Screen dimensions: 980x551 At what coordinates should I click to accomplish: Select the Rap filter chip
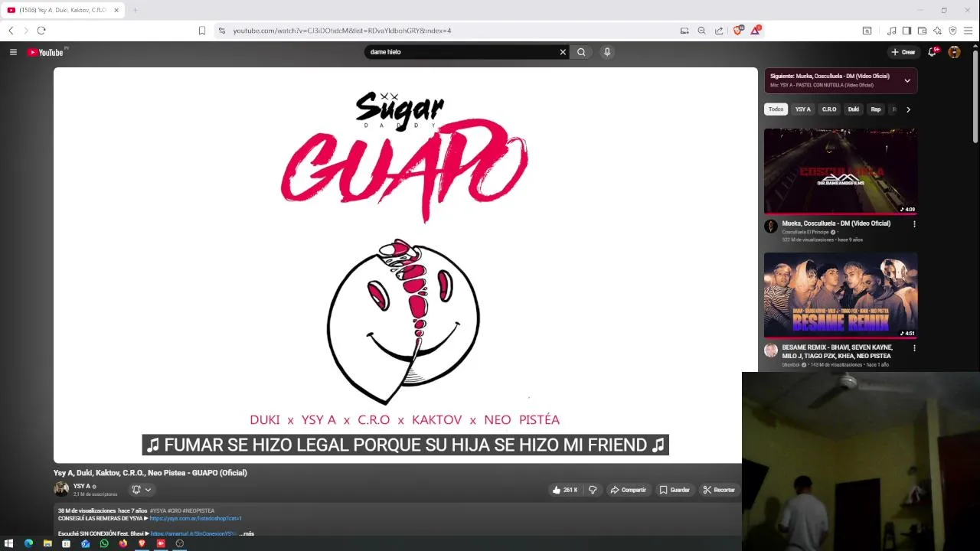tap(876, 109)
